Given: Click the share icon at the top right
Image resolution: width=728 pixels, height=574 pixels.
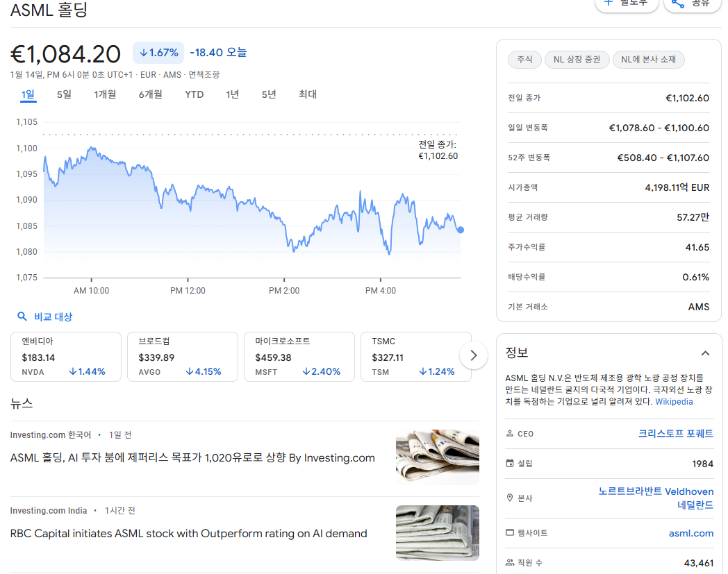Looking at the screenshot, I should (678, 3).
